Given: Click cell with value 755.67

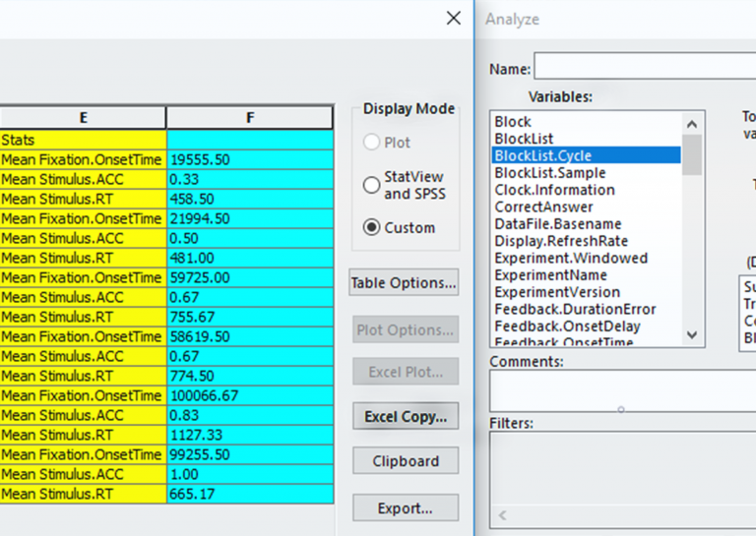Looking at the screenshot, I should (x=250, y=317).
